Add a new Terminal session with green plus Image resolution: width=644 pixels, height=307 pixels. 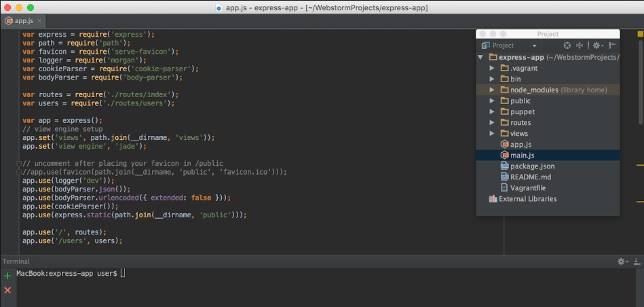[7, 276]
